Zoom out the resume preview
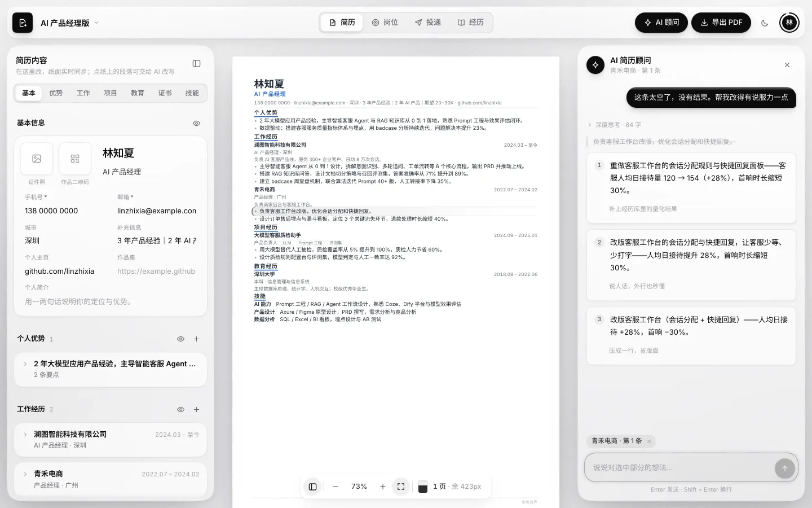This screenshot has height=508, width=812. 336,487
